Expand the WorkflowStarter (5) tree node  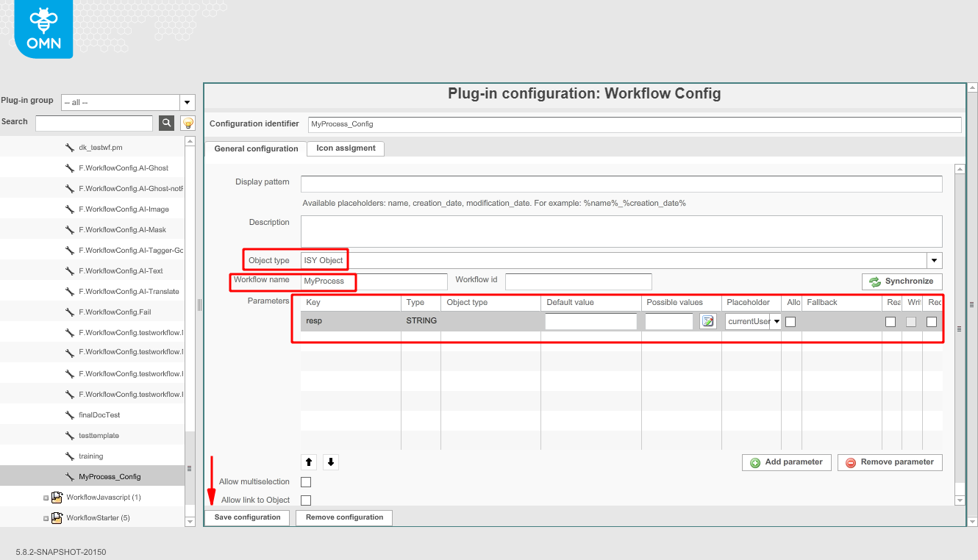coord(46,518)
